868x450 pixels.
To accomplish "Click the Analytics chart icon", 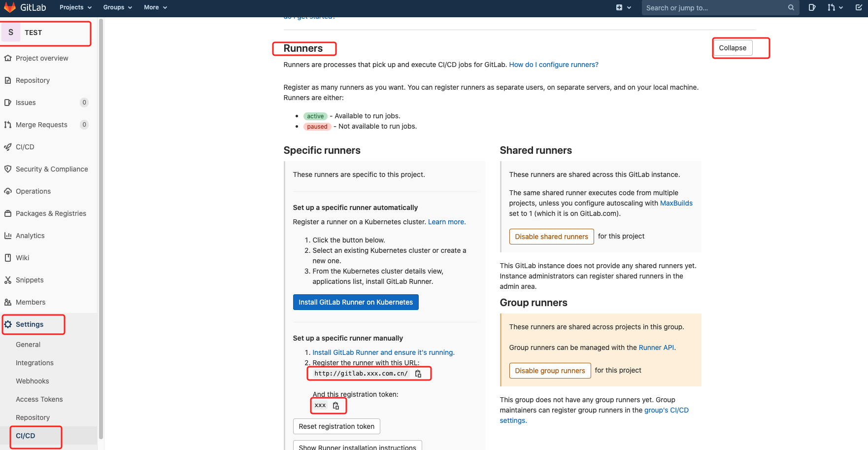I will coord(8,236).
